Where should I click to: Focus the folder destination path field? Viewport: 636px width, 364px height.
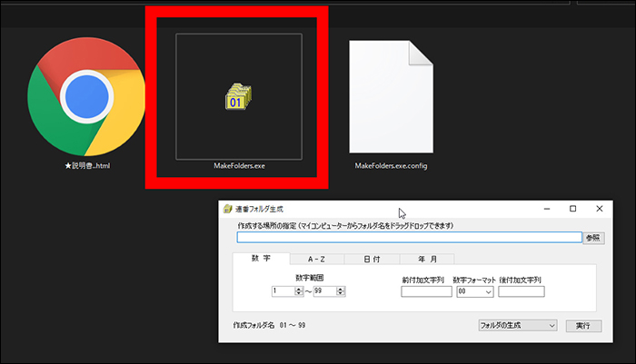tap(409, 238)
